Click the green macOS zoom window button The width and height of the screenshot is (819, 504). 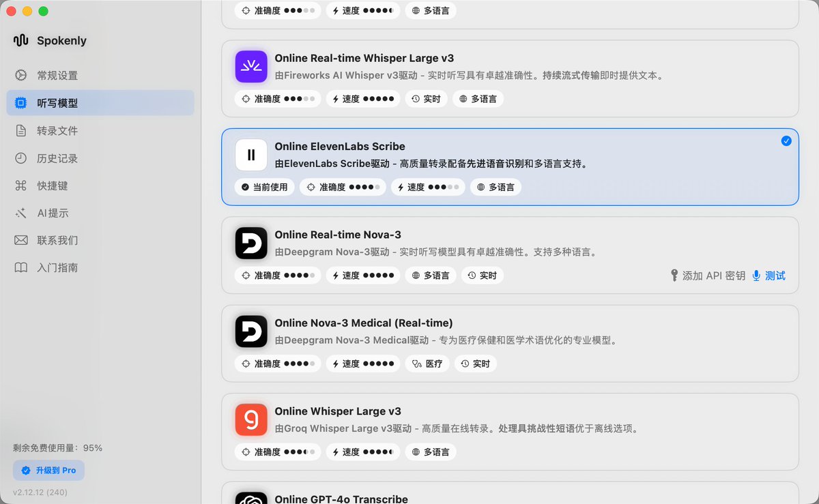[44, 11]
